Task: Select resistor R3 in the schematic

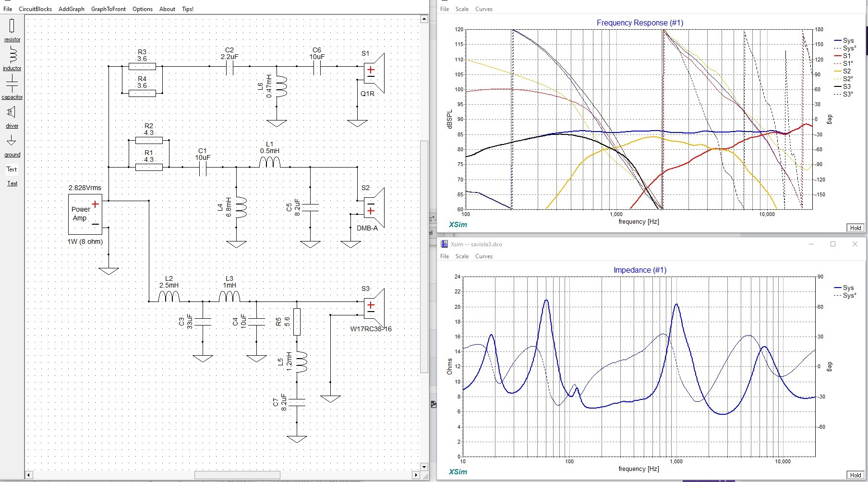Action: click(x=142, y=66)
